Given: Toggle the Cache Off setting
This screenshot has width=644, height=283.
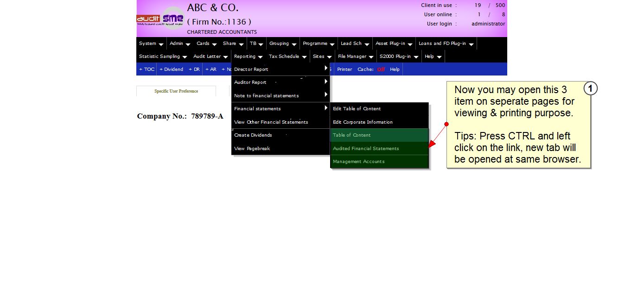Looking at the screenshot, I should click(381, 69).
